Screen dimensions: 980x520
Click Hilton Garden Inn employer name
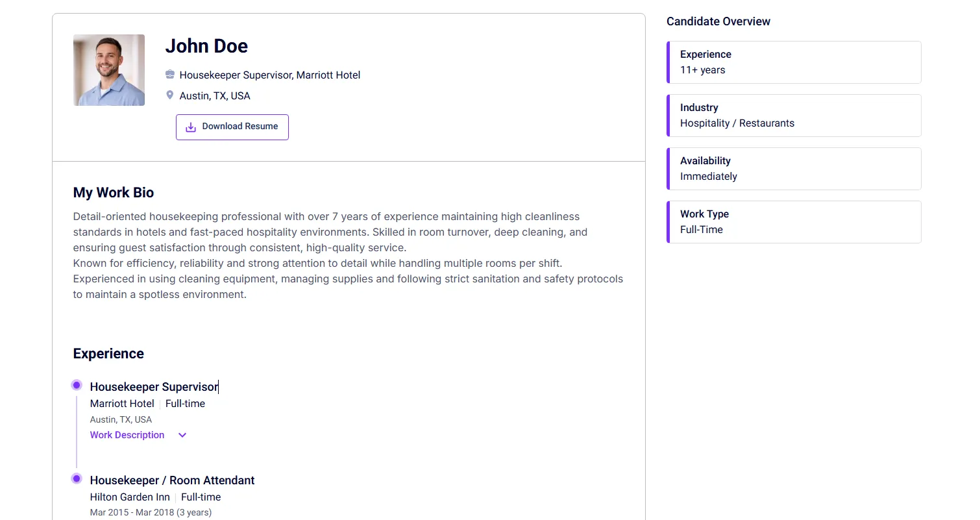tap(130, 497)
